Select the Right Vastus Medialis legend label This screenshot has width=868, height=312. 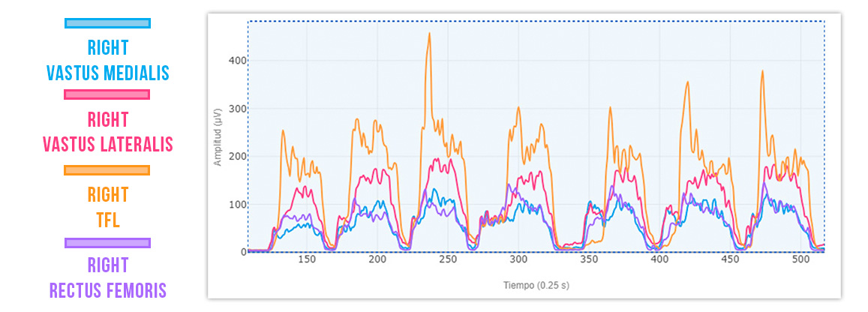[107, 61]
